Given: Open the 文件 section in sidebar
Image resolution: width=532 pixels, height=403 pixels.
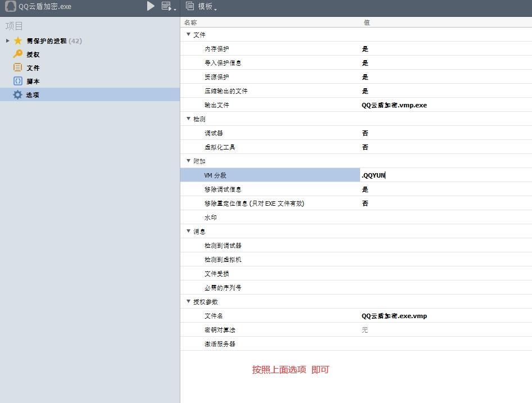Looking at the screenshot, I should 33,68.
